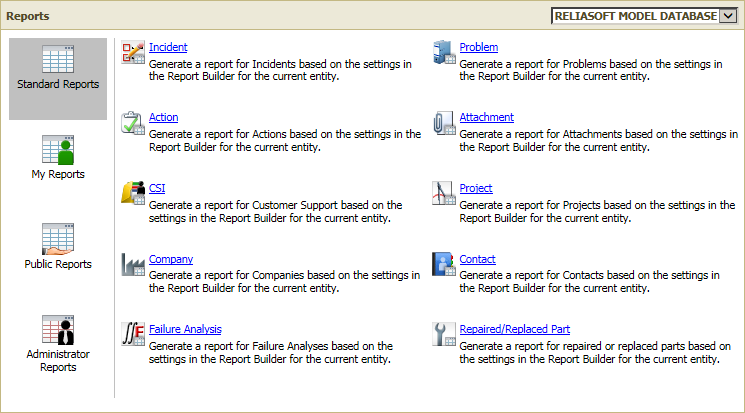The image size is (745, 413).
Task: Click the Action report checkmark icon
Action: (x=133, y=124)
